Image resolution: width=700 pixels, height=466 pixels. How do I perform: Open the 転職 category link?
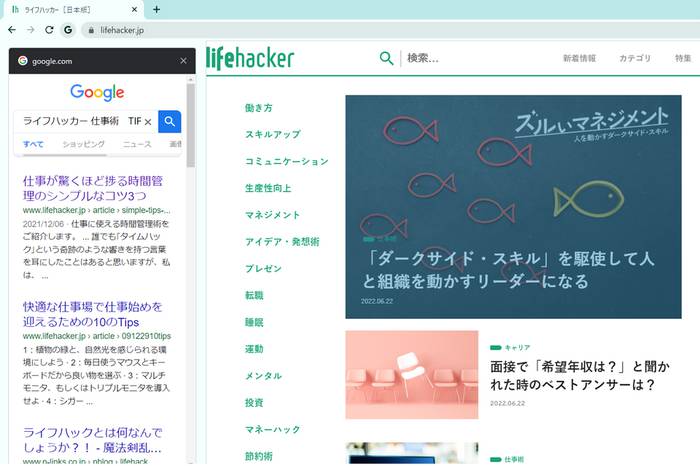(254, 295)
